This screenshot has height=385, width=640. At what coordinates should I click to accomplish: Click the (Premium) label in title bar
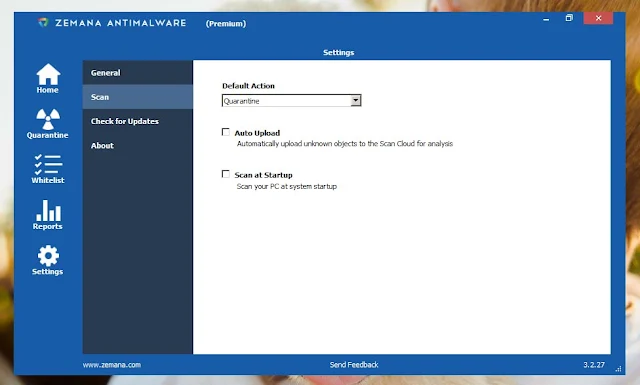226,24
